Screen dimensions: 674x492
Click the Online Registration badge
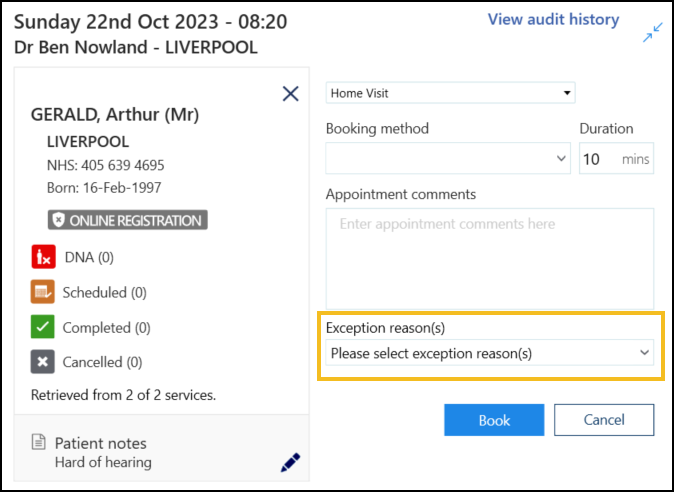[x=127, y=221]
